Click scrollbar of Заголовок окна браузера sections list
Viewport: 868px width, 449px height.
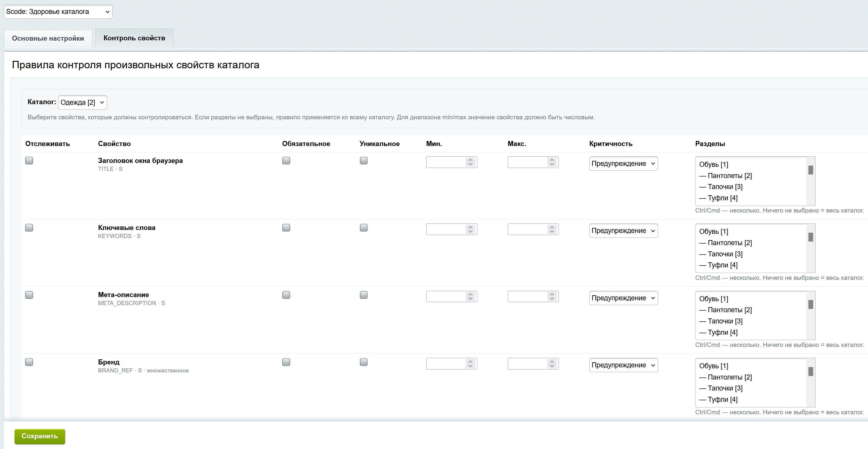pos(811,181)
